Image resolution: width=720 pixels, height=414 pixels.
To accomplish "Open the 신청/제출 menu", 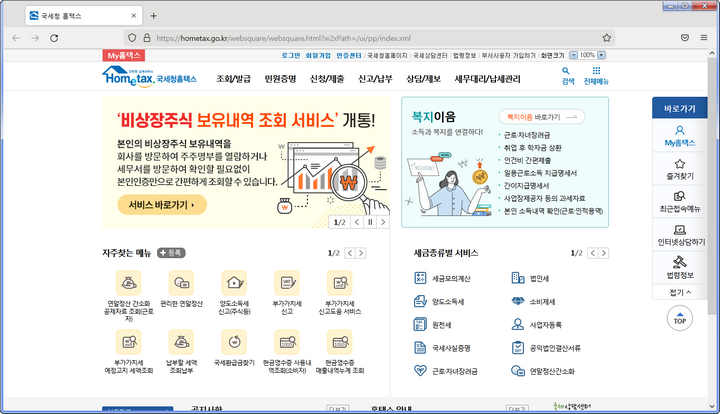I will (x=327, y=79).
